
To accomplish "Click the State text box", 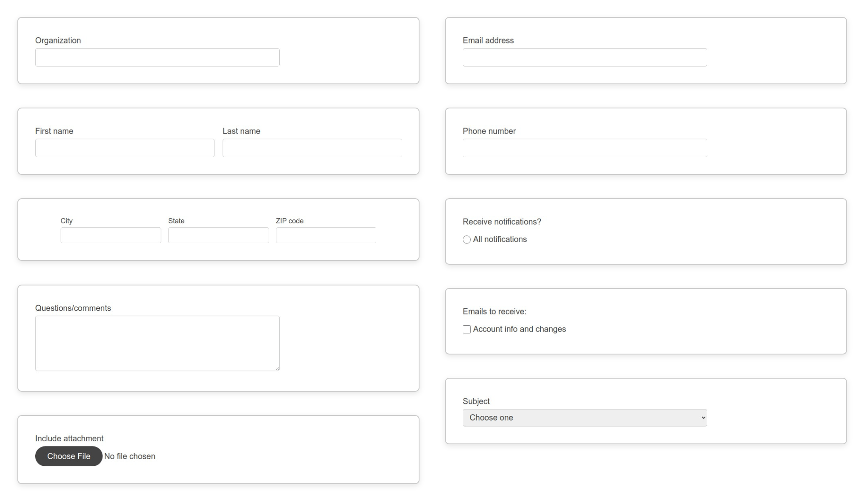I will 218,235.
